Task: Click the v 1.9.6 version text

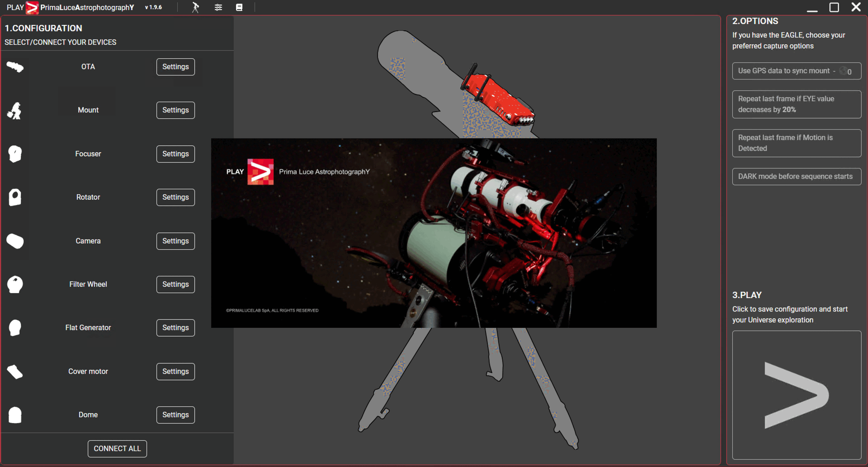Action: click(x=153, y=7)
